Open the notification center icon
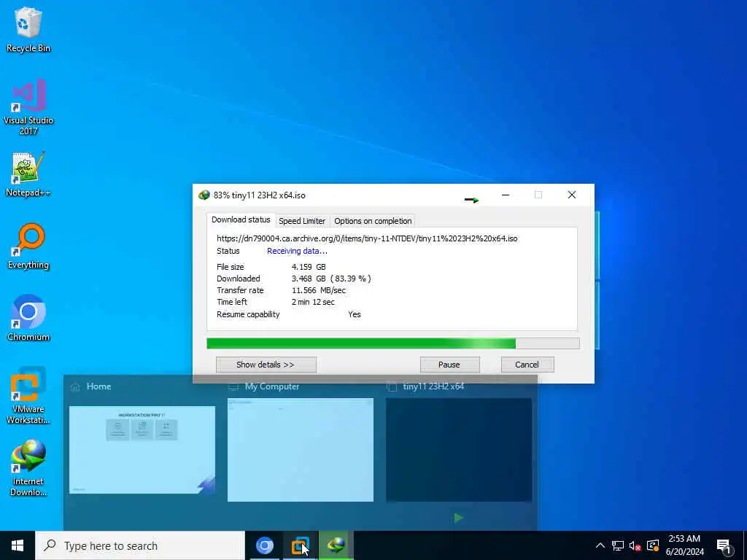The height and width of the screenshot is (560, 747). pos(724,545)
